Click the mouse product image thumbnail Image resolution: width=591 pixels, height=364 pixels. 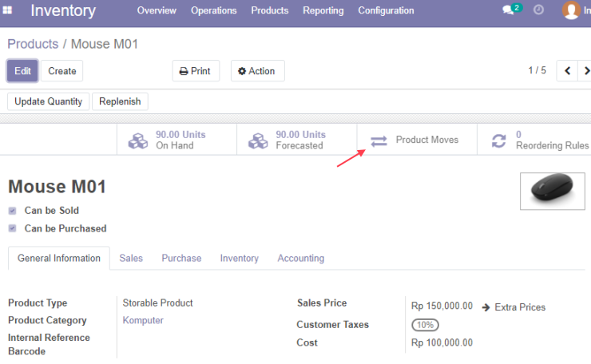pos(553,191)
